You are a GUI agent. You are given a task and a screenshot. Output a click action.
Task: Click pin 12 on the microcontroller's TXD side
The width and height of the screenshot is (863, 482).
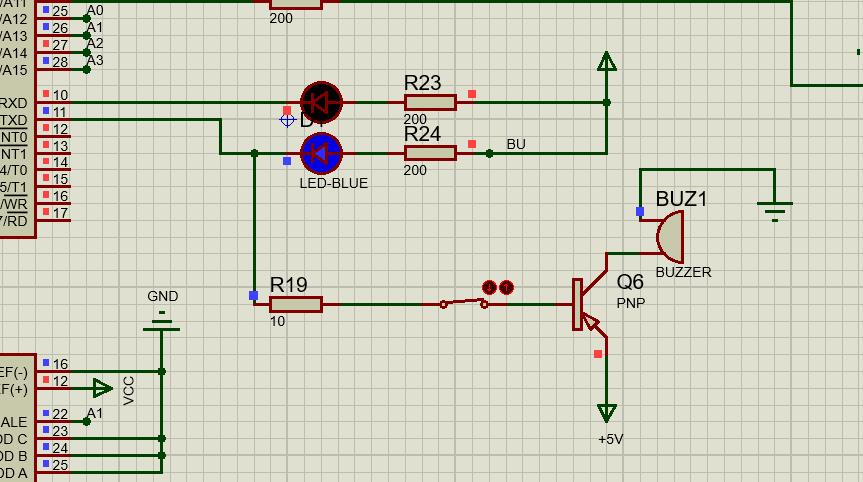[x=53, y=136]
